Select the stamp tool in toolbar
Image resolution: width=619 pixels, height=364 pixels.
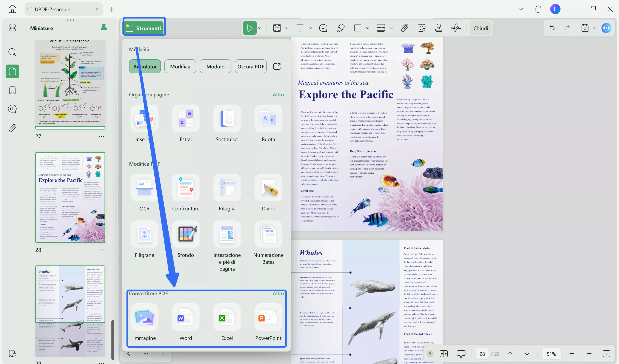pos(439,28)
